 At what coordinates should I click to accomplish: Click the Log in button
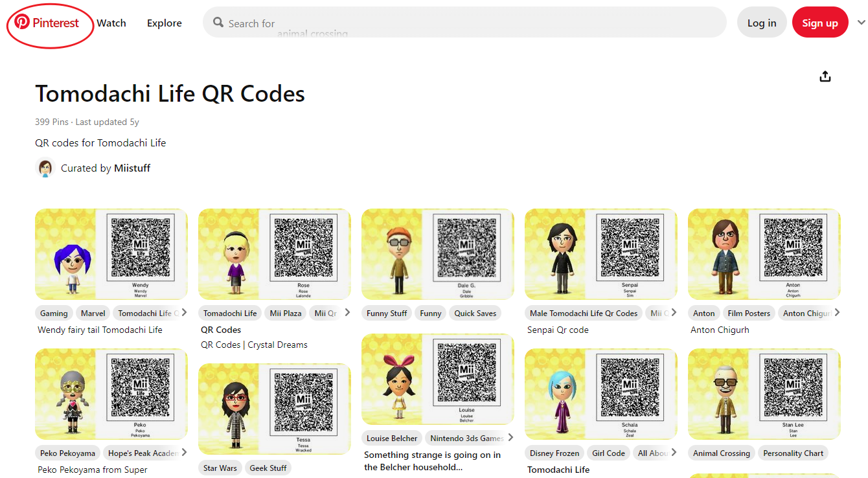[762, 23]
